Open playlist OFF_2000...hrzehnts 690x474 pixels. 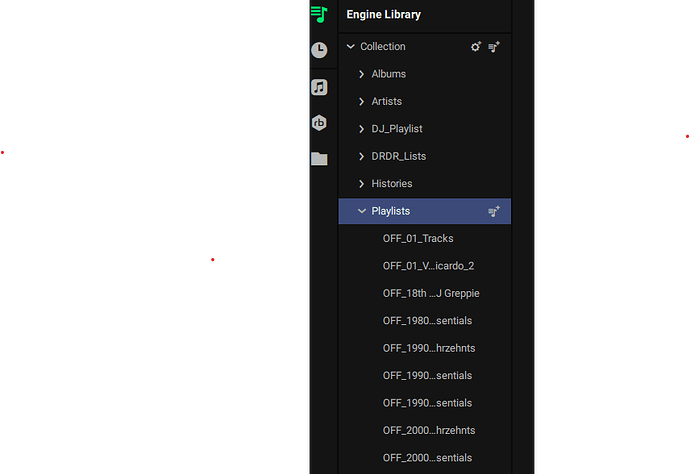429,430
